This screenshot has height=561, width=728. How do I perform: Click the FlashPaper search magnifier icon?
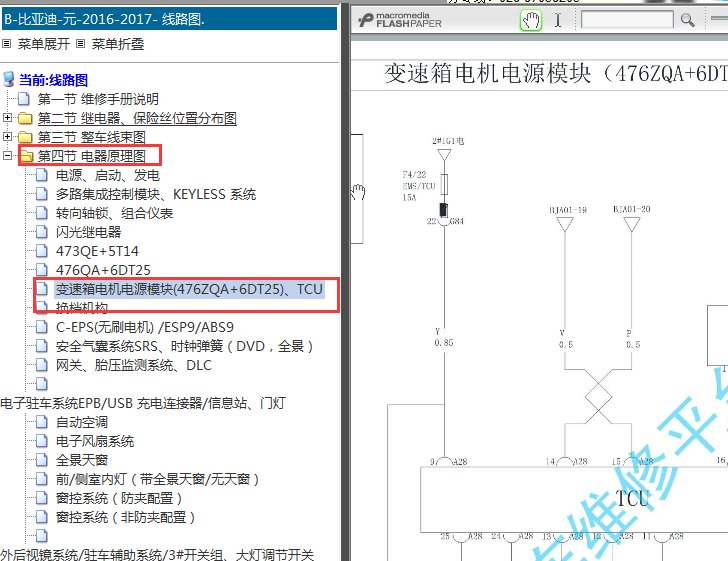tap(688, 20)
